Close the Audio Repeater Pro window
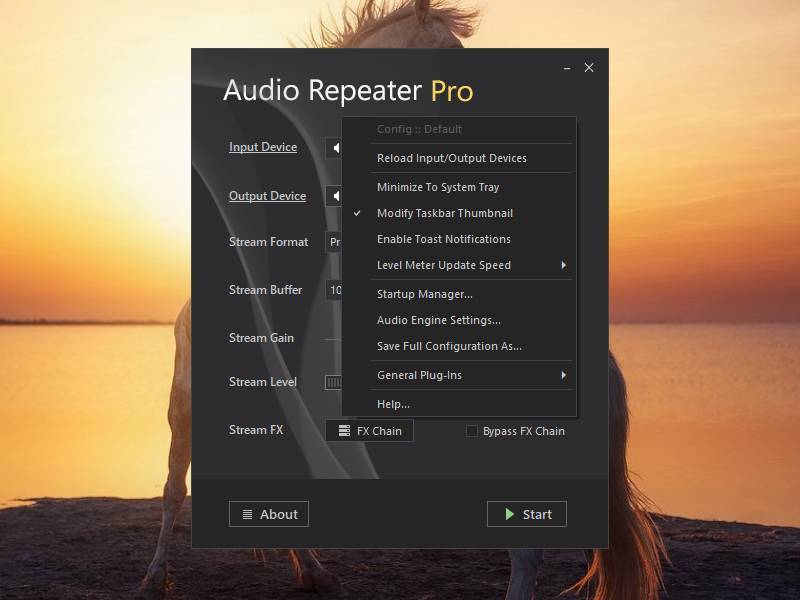Viewport: 800px width, 600px height. [x=589, y=68]
